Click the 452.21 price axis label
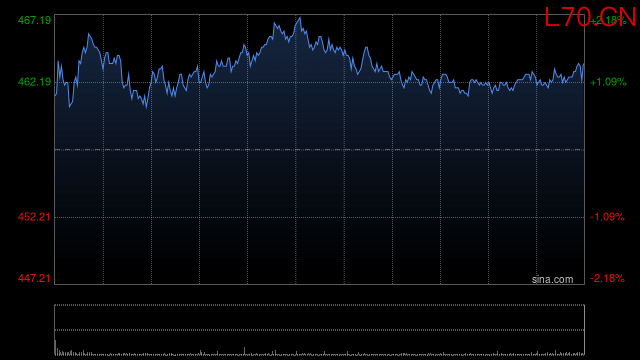 [x=34, y=217]
